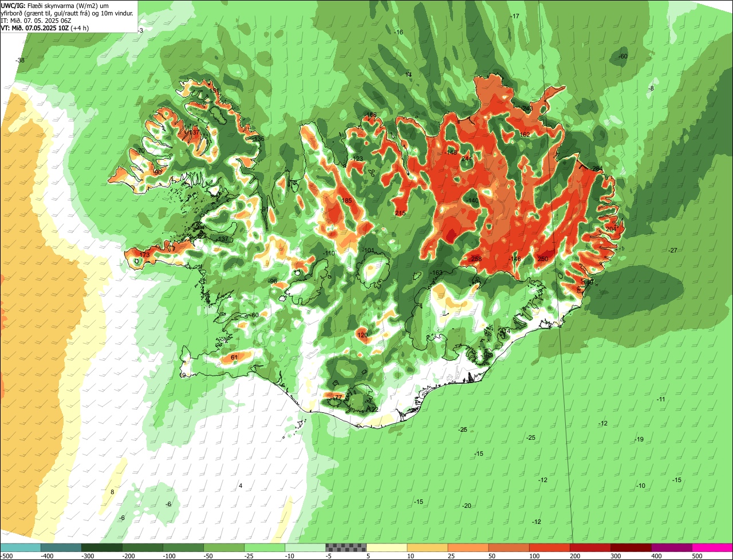Click the '-148' flux value on the map

451,152
